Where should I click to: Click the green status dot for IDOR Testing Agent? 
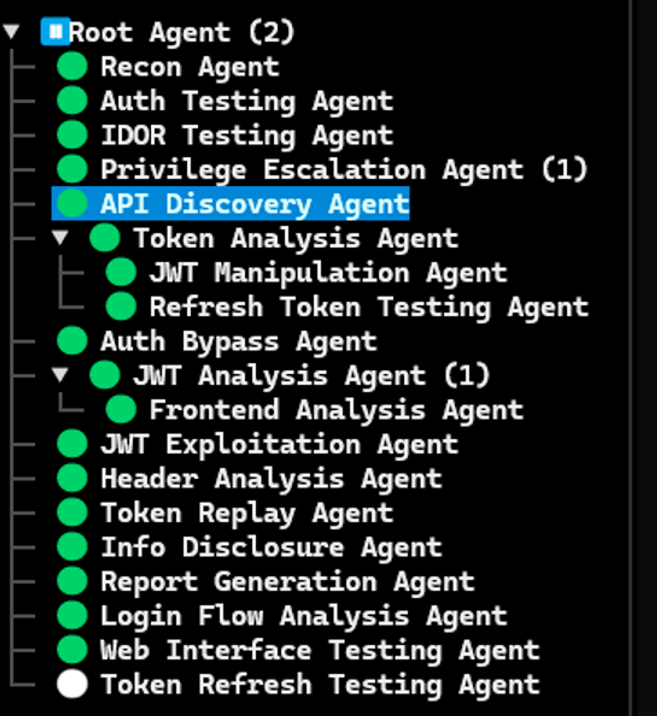[72, 135]
